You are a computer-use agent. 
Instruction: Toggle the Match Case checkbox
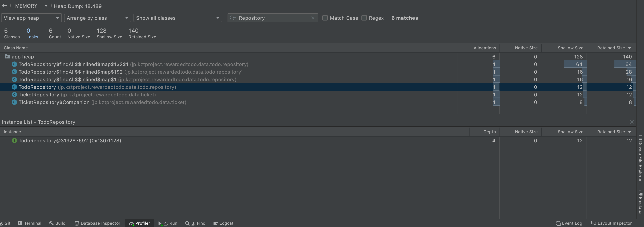click(x=324, y=18)
